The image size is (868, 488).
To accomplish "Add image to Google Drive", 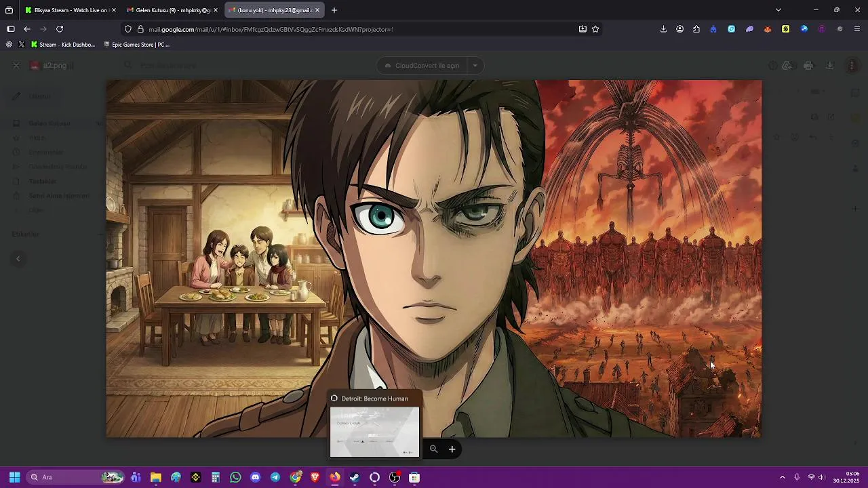I will click(x=787, y=66).
